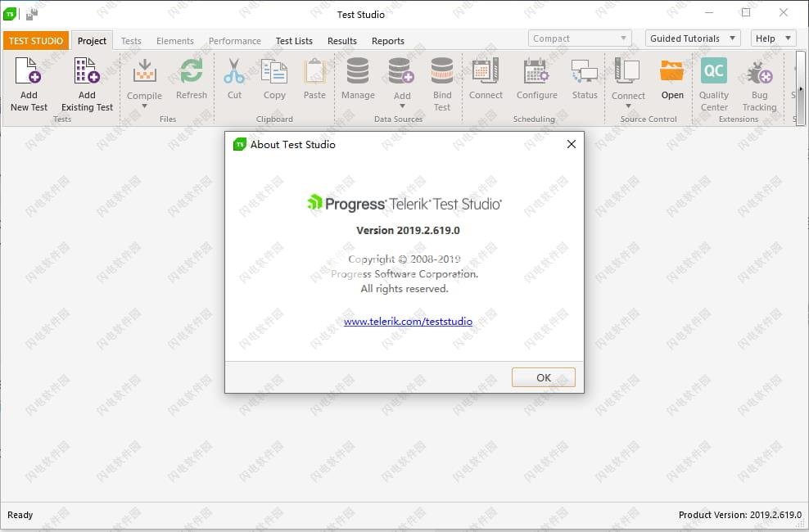This screenshot has width=809, height=532.
Task: Click the Add data source icon
Action: pos(401,70)
